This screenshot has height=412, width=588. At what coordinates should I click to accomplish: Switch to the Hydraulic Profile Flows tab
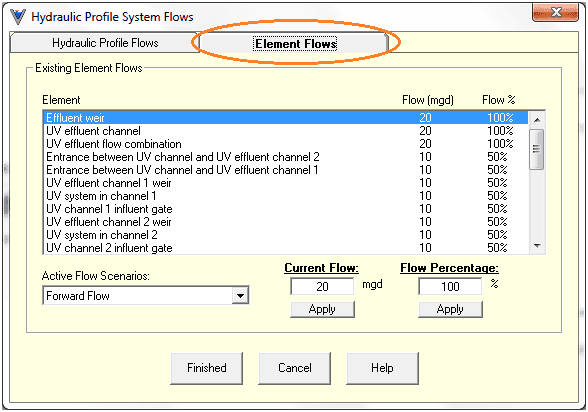(105, 43)
